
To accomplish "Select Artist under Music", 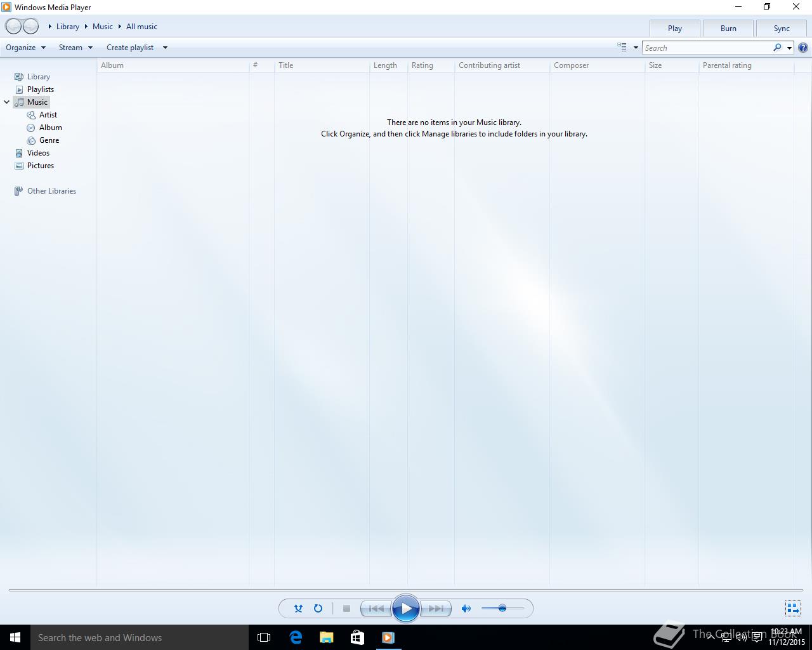I will (42, 115).
